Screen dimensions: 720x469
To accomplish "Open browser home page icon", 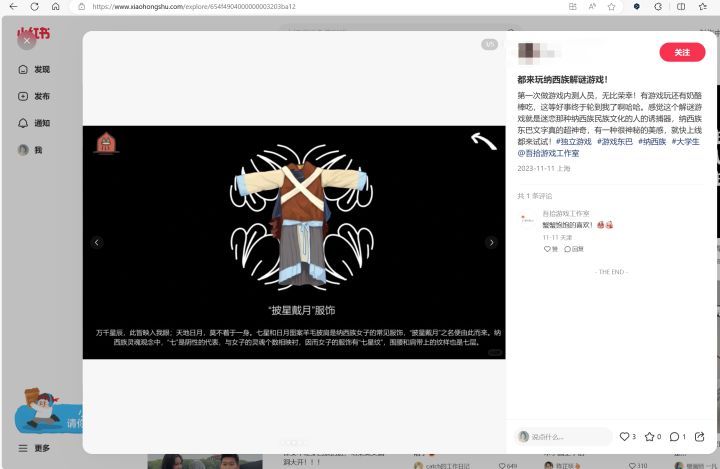I will pyautogui.click(x=56, y=6).
